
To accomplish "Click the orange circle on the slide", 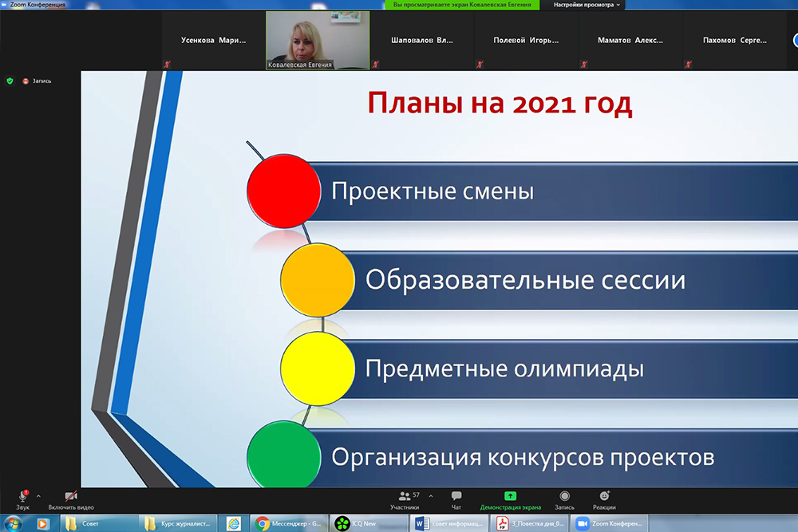I will (x=318, y=280).
